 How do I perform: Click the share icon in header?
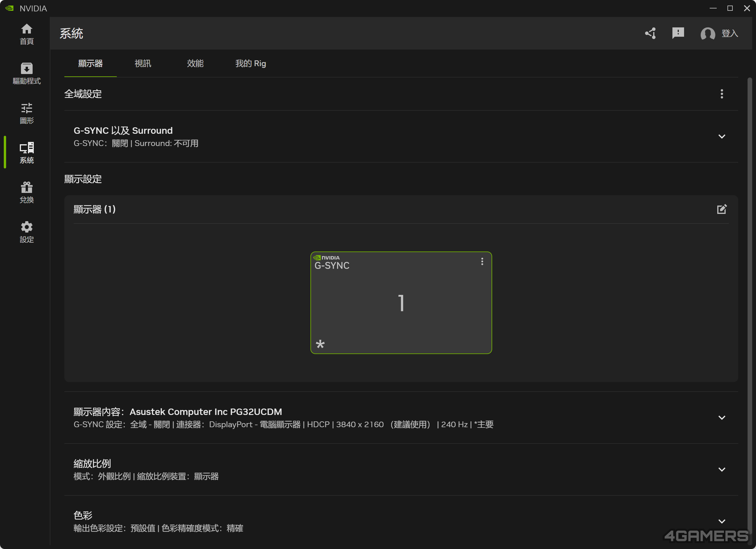pyautogui.click(x=650, y=33)
